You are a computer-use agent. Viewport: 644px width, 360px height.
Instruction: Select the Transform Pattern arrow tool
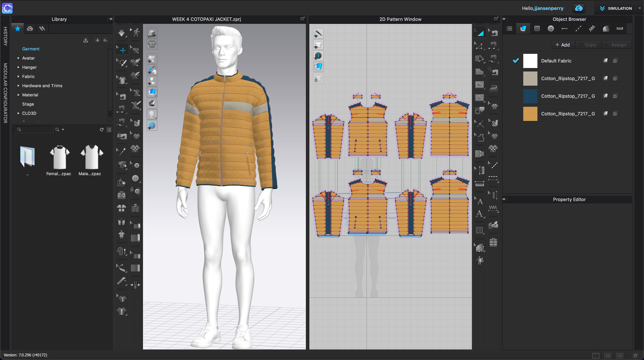coord(479,33)
